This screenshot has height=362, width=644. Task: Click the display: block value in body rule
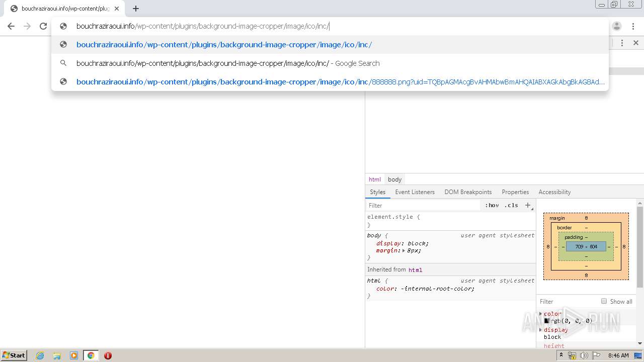[417, 243]
